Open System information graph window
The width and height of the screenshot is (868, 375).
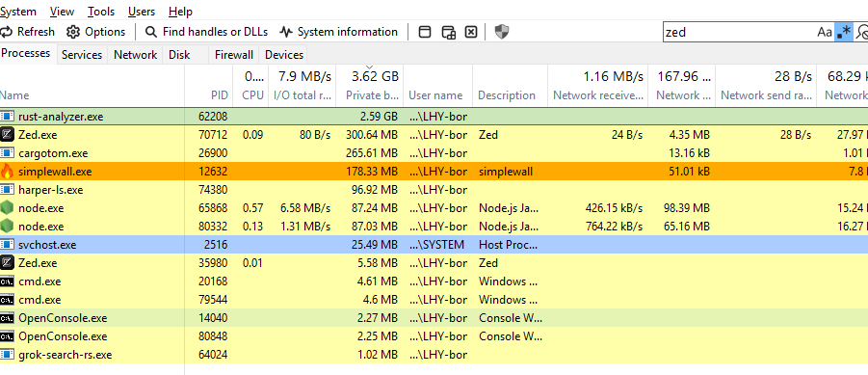pyautogui.click(x=339, y=32)
